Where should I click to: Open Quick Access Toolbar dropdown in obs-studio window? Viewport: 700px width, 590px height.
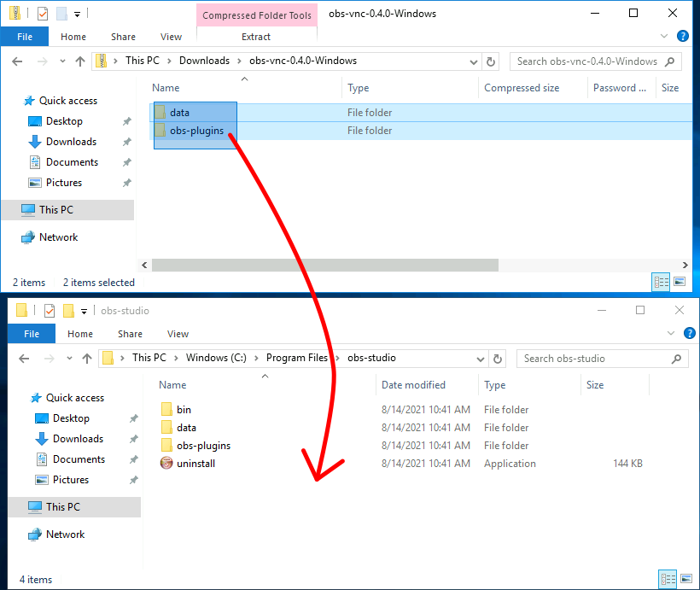[x=84, y=312]
